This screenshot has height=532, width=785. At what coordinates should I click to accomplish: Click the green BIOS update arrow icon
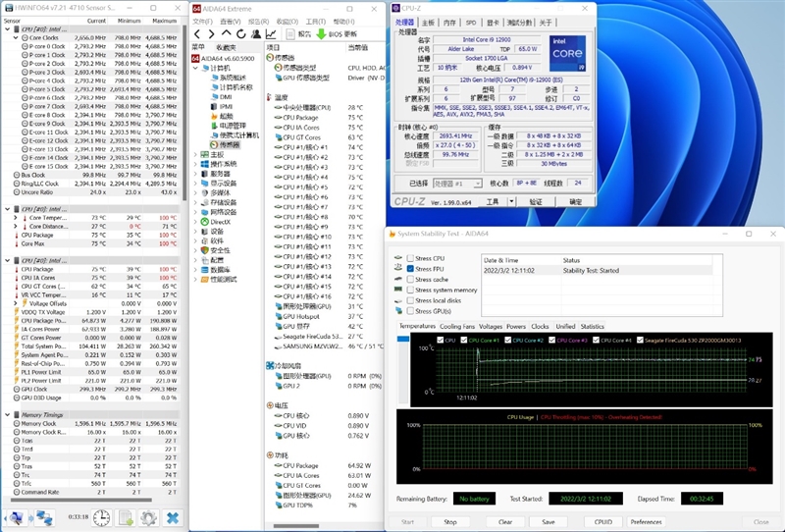click(322, 34)
